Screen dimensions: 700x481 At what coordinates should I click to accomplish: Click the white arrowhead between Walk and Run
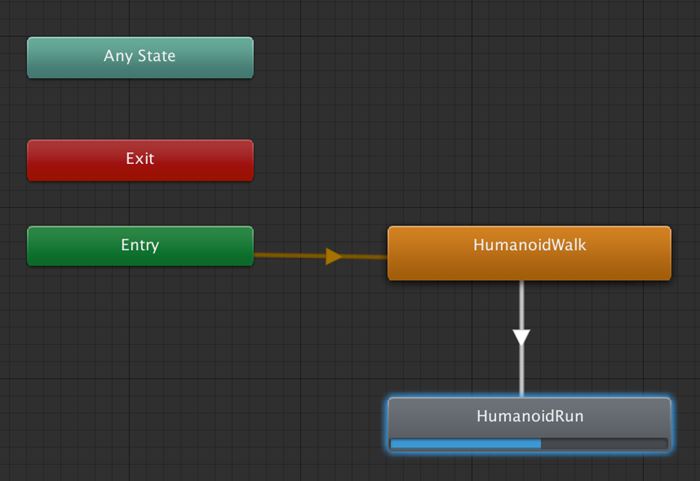click(x=521, y=337)
